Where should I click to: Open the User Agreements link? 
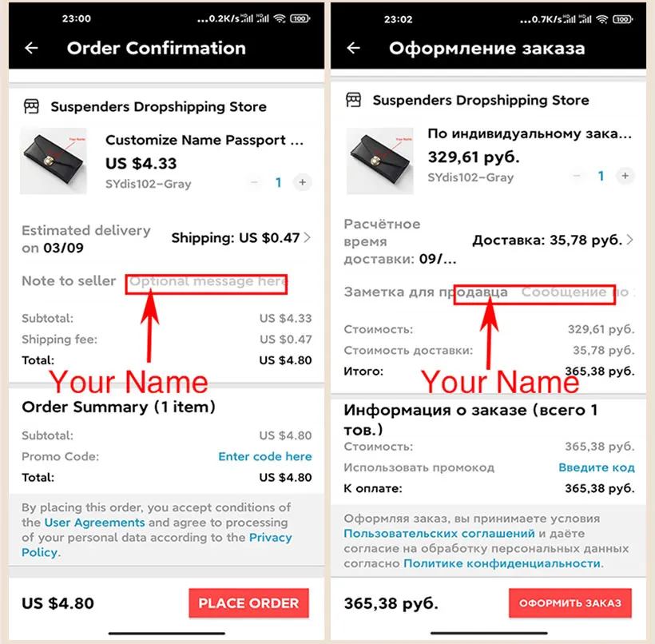coord(94,523)
